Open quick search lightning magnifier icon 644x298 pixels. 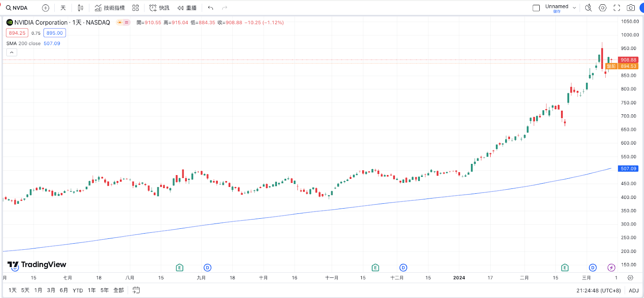point(588,8)
